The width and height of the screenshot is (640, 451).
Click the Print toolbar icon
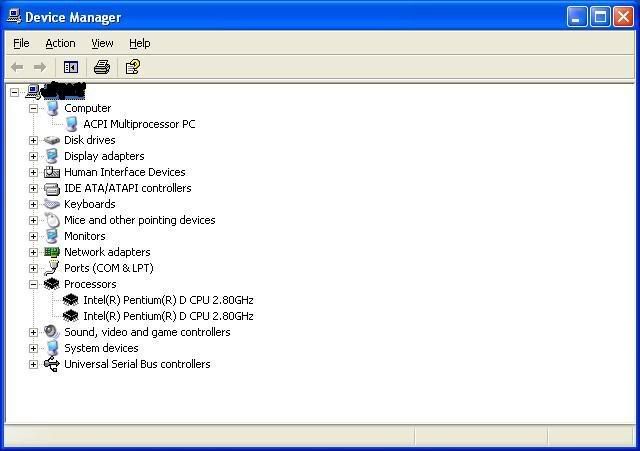102,67
